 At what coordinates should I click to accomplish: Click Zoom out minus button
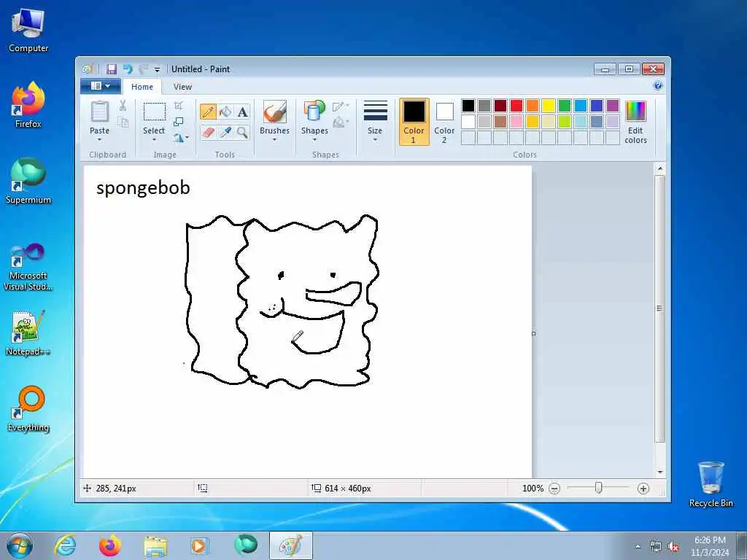tap(554, 489)
